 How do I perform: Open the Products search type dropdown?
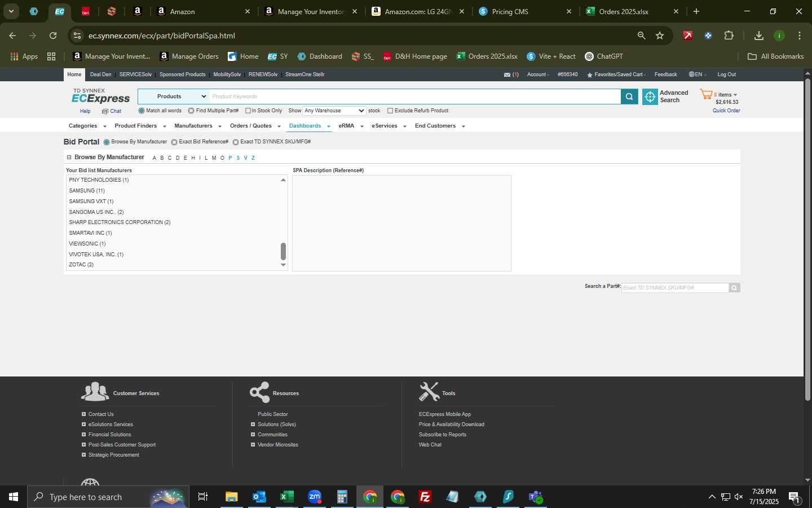click(x=174, y=97)
